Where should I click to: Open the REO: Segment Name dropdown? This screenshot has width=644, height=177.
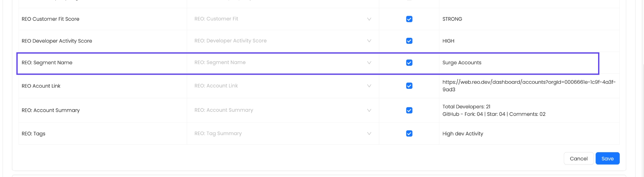coord(283,63)
